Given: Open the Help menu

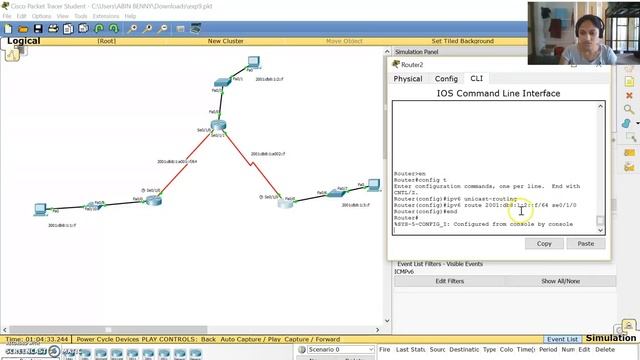Looking at the screenshot, I should [x=130, y=16].
